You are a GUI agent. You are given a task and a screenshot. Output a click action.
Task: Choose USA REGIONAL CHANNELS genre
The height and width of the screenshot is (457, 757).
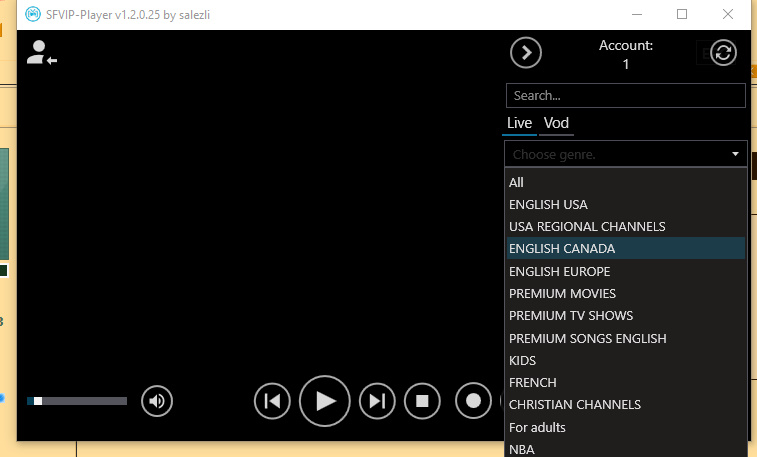coord(626,227)
